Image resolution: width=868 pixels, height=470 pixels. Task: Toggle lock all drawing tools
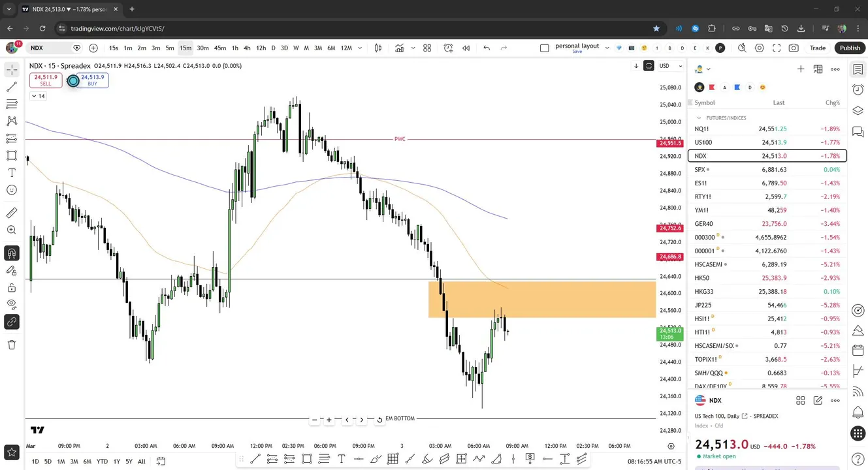point(12,288)
